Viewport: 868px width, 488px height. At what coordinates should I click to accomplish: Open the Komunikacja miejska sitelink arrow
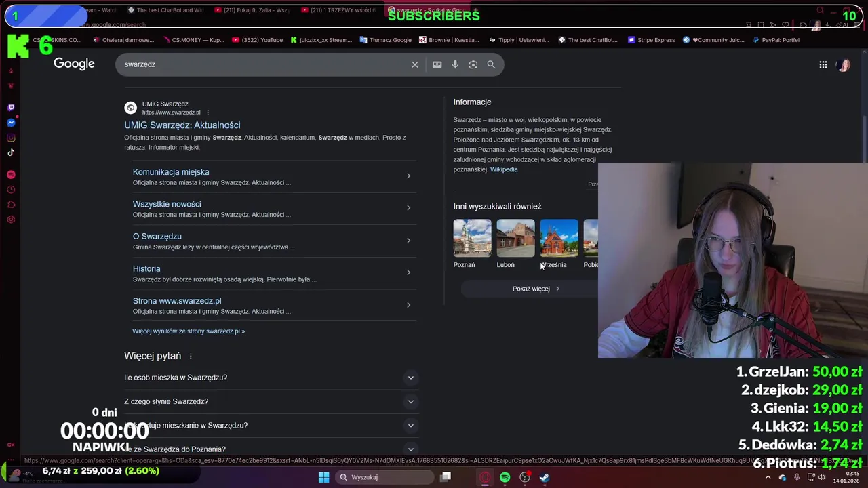(x=408, y=176)
